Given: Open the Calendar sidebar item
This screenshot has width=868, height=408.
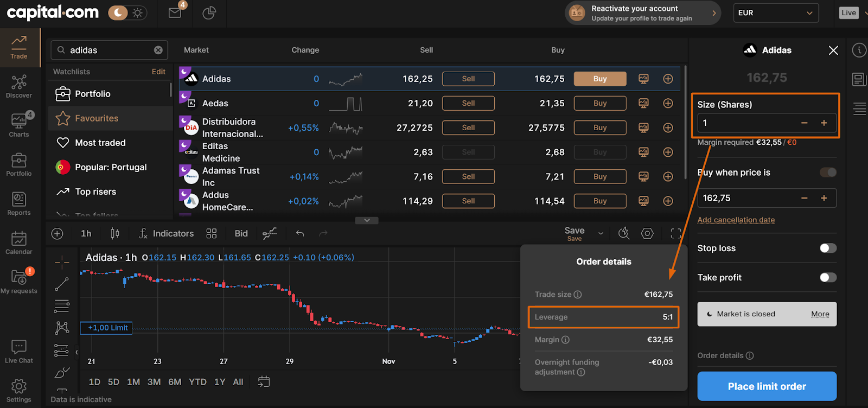Looking at the screenshot, I should click(19, 243).
